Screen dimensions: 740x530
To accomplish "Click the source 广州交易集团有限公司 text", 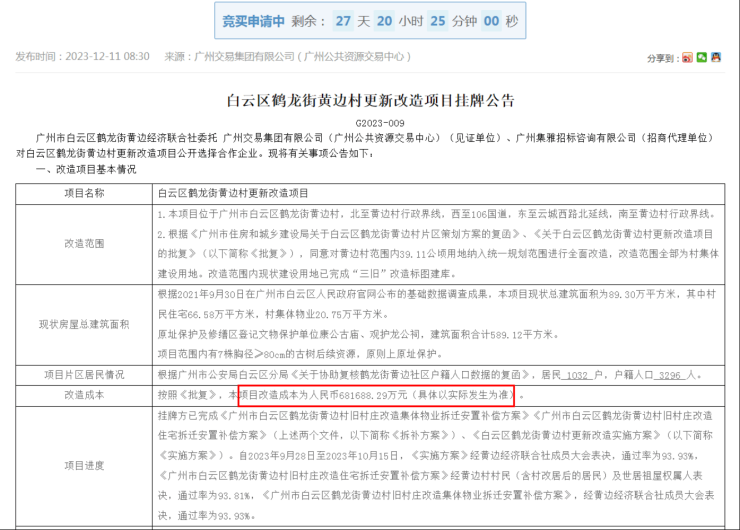I will point(244,57).
